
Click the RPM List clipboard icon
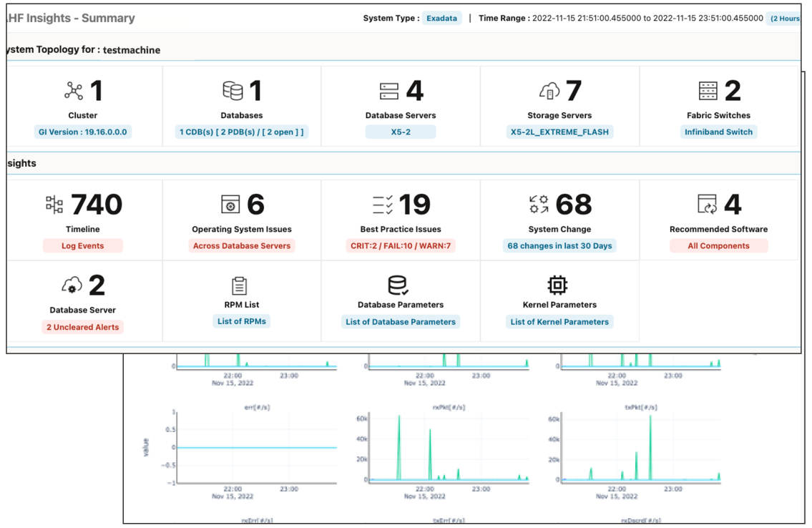(239, 285)
